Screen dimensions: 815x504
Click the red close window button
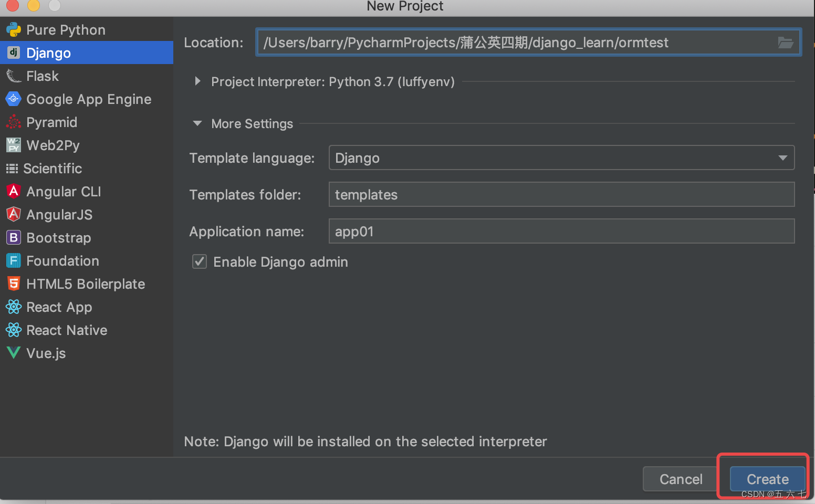13,5
